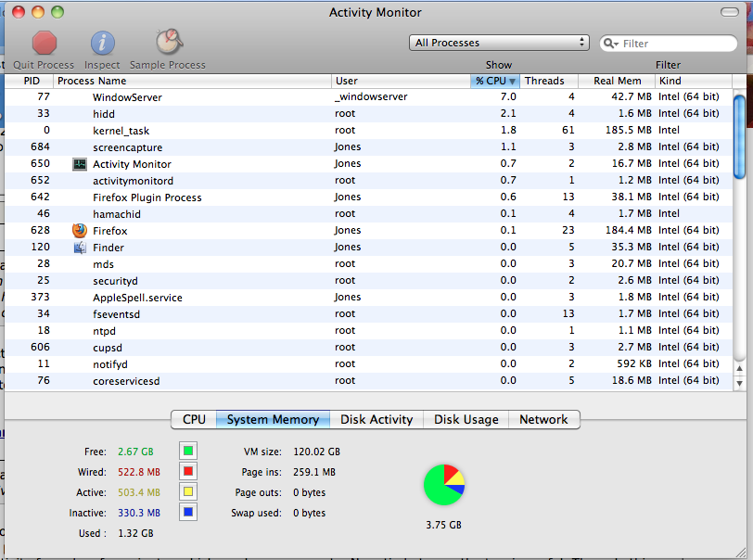This screenshot has height=560, width=753.
Task: Click the Sample Process icon
Action: pos(169,42)
